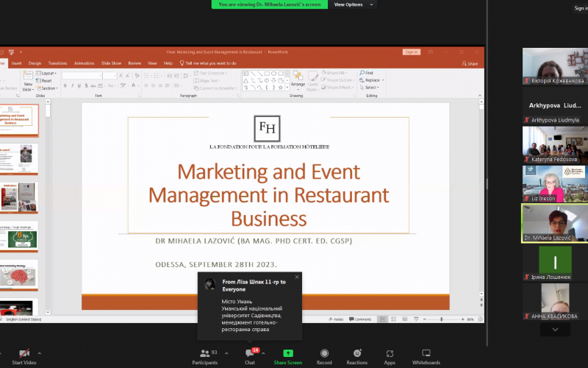The width and height of the screenshot is (588, 368).
Task: Select Dr. Mihaela Lazović video tile
Action: point(555,223)
